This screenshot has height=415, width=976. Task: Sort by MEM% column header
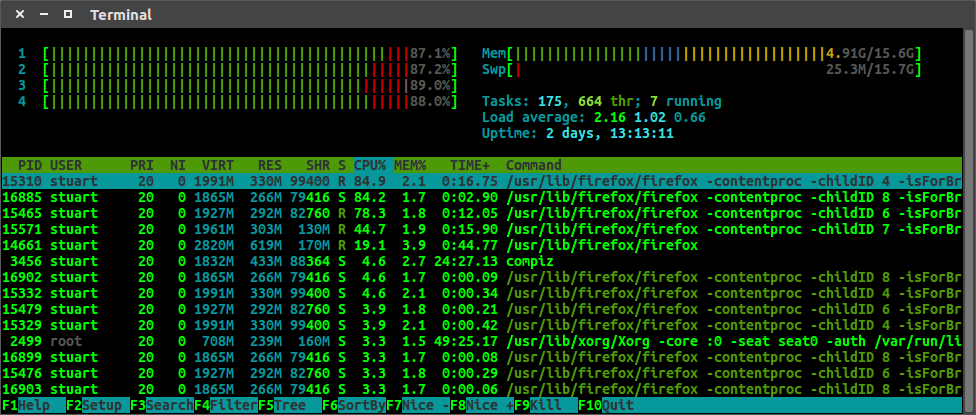coord(410,166)
